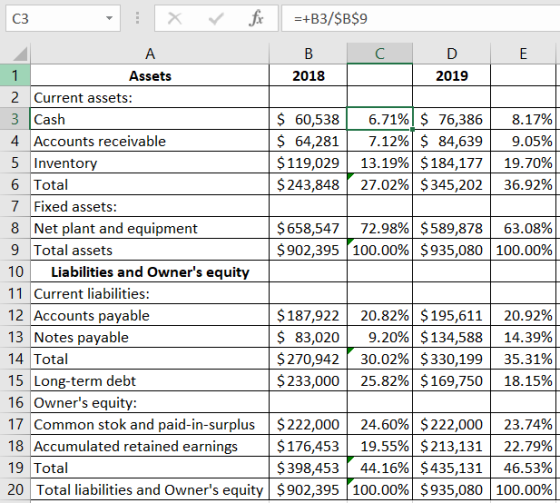Viewport: 560px width, 503px height.
Task: Select column A header
Action: (150, 54)
